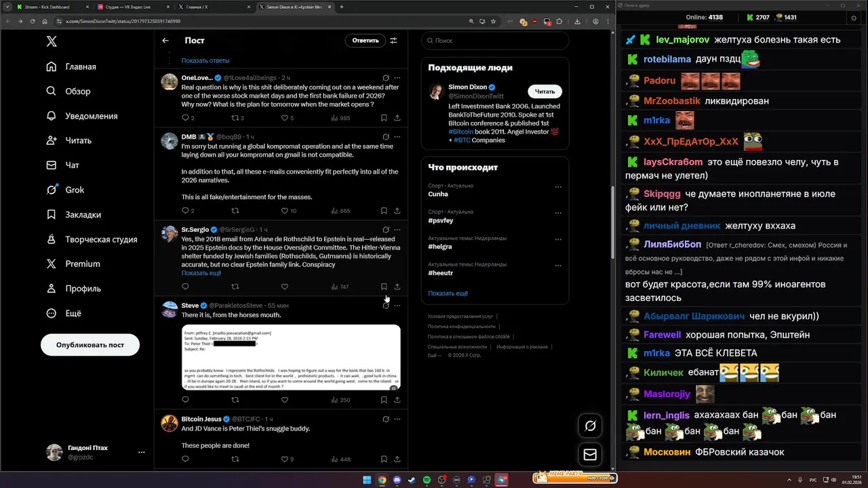Image resolution: width=868 pixels, height=488 pixels.
Task: Open account menu dots beside Гандоні Птах
Action: 141,452
